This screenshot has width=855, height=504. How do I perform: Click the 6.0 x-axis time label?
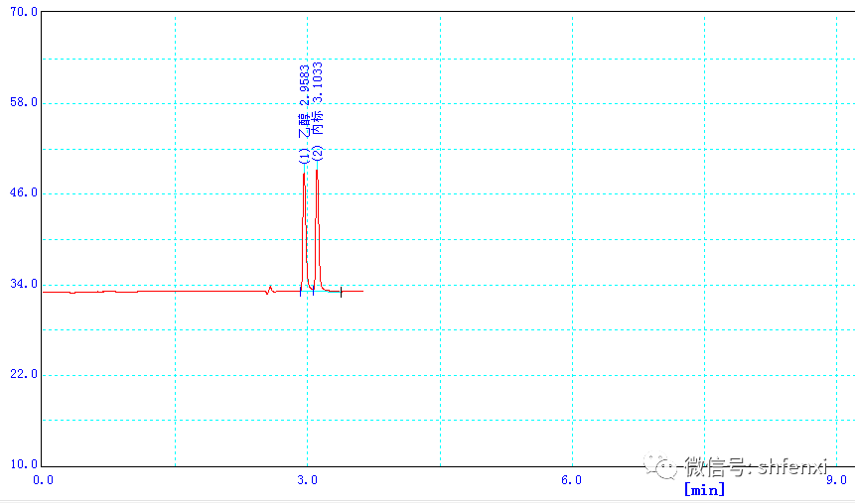(571, 480)
